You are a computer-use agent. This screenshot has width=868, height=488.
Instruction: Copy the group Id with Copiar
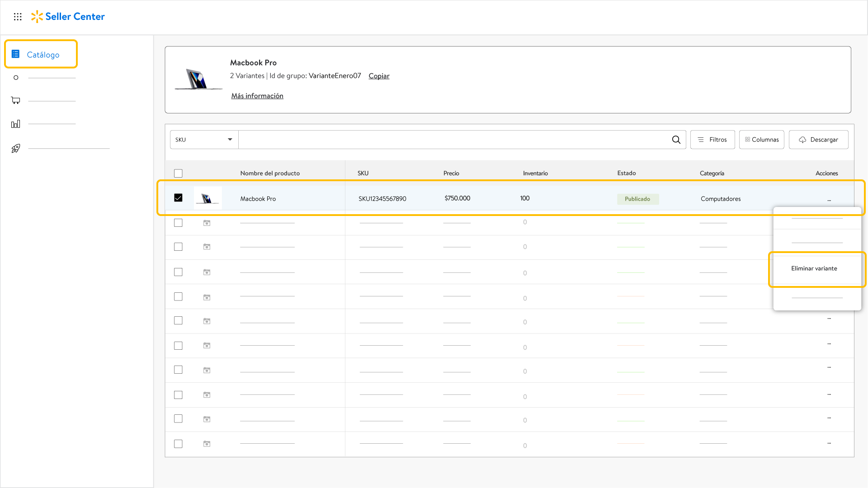pos(379,76)
